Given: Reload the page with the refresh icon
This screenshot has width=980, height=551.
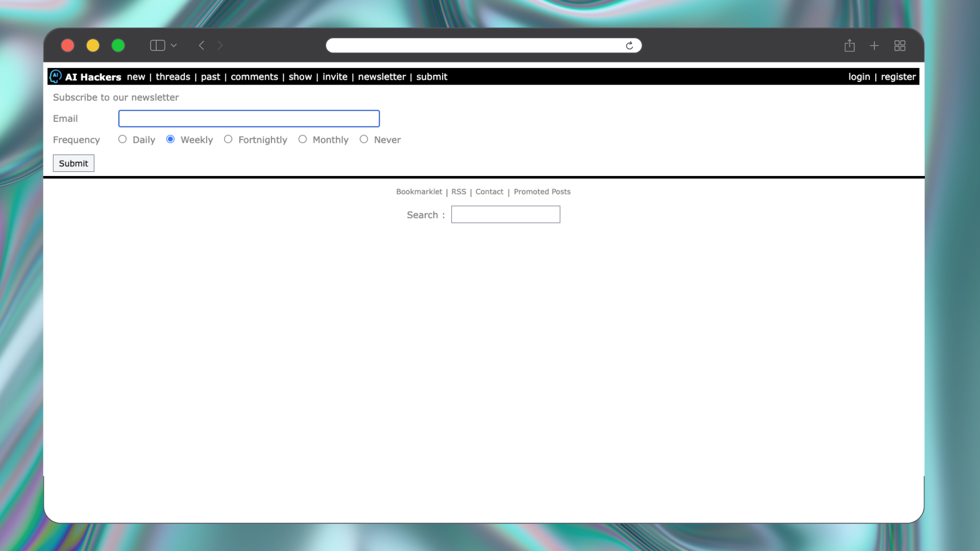Looking at the screenshot, I should [x=629, y=45].
